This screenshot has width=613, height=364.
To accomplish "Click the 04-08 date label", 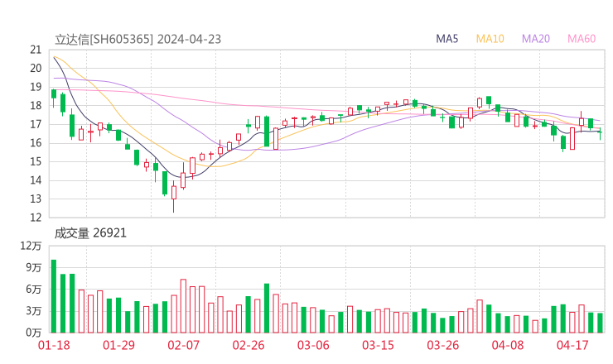I will tap(508, 345).
